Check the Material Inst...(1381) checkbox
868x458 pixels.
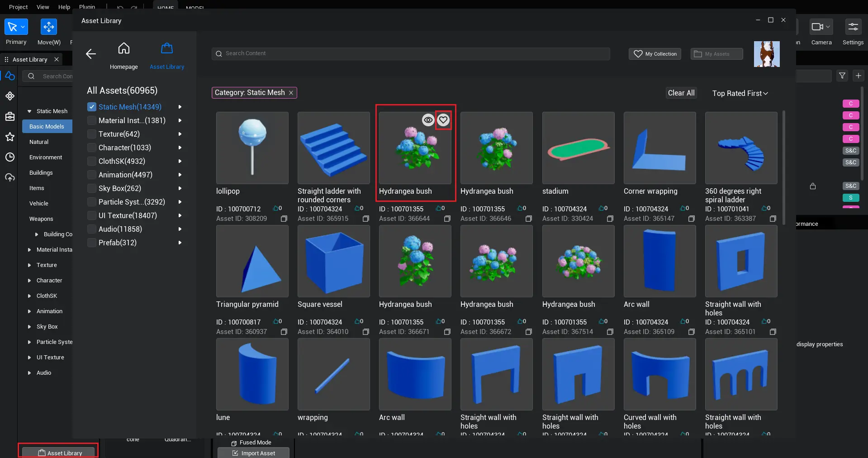tap(92, 120)
